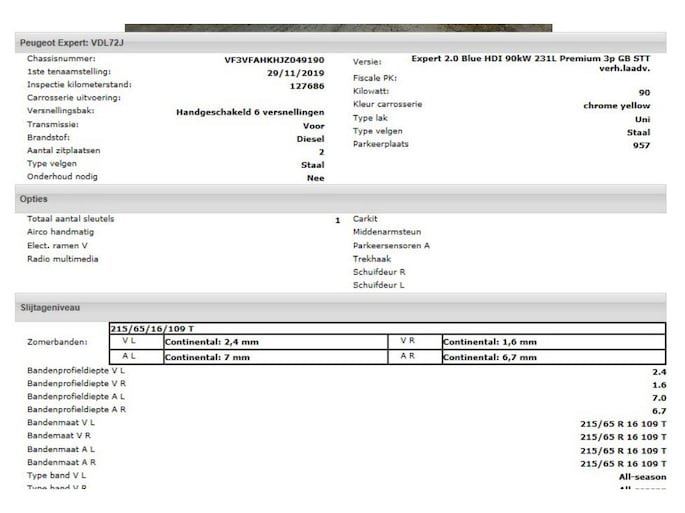
Task: Click the Trekhaak option
Action: pyautogui.click(x=372, y=258)
